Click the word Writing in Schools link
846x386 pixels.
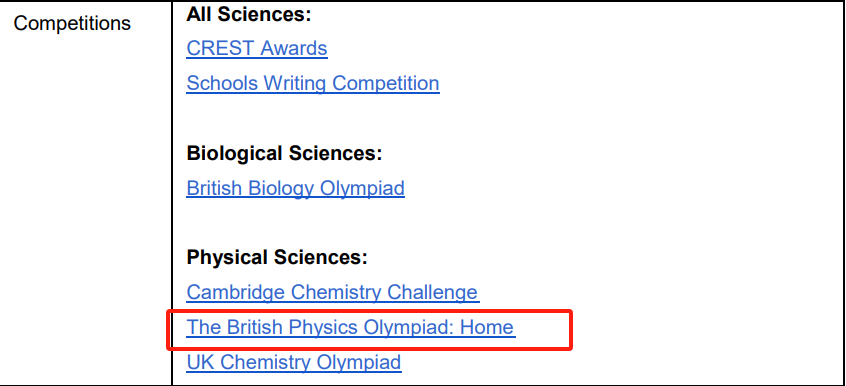coord(294,84)
